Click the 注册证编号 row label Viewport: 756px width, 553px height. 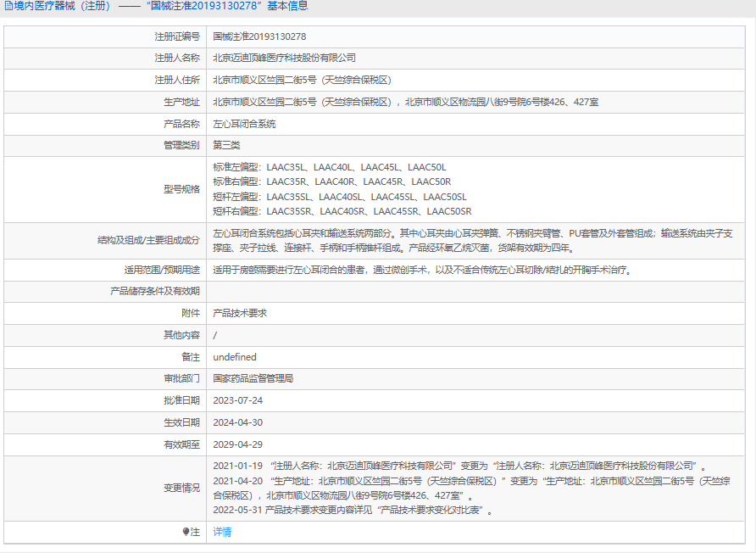click(x=177, y=36)
